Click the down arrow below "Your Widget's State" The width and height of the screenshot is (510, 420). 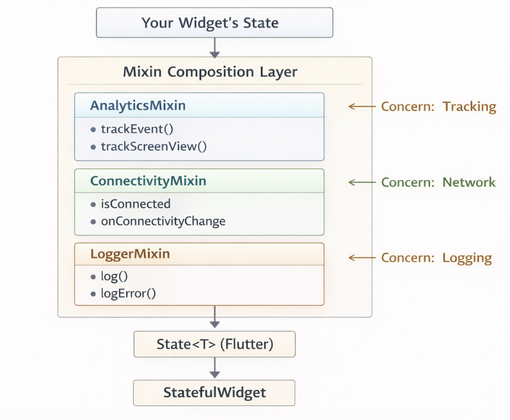(215, 47)
